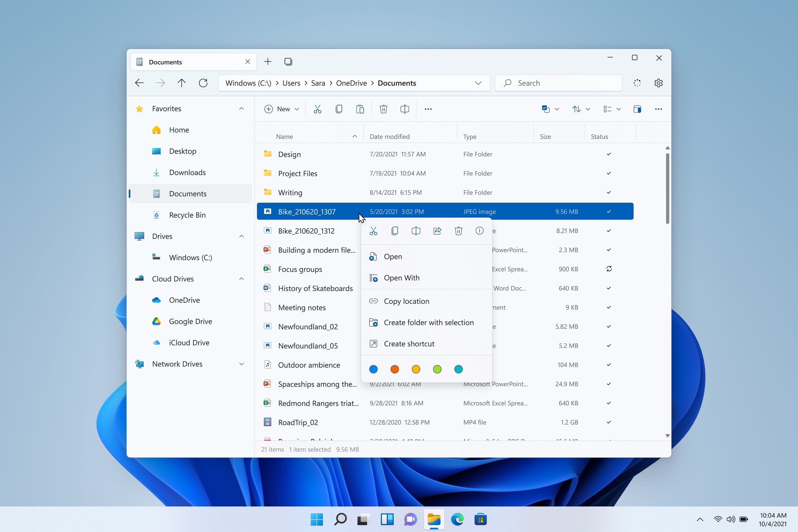The height and width of the screenshot is (532, 798).
Task: Refresh the current folder view
Action: [203, 83]
